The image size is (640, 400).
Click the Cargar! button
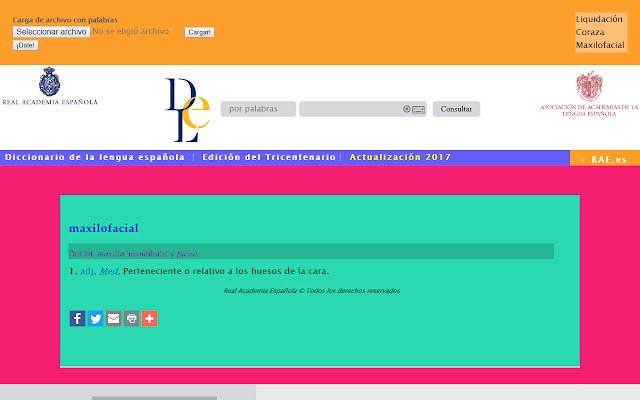click(x=199, y=32)
